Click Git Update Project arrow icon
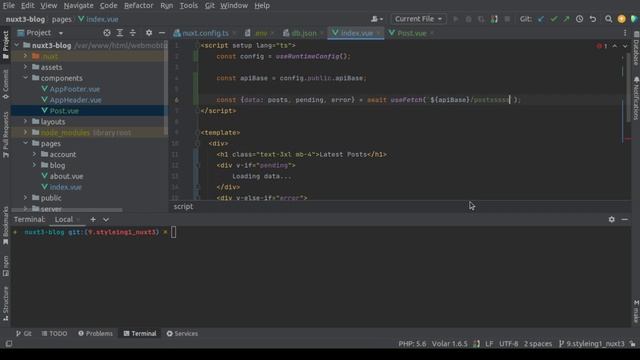Viewport: 640px width, 360px height. click(541, 19)
